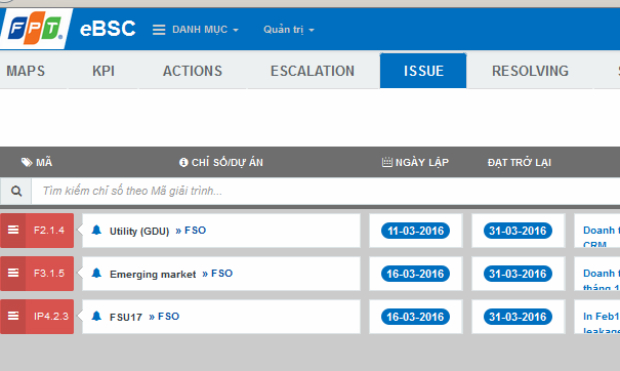Viewport: 620px width, 371px height.
Task: Open the FSU17 index entry
Action: pyautogui.click(x=126, y=317)
